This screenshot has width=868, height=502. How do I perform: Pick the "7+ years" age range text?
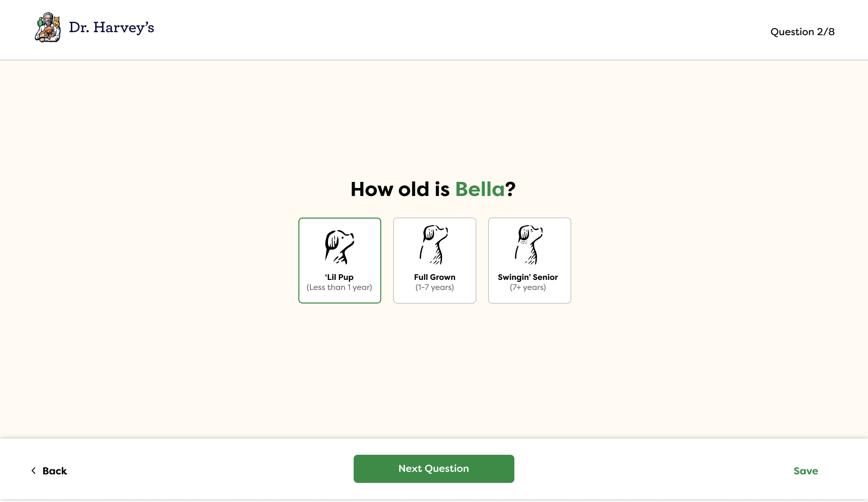point(528,287)
